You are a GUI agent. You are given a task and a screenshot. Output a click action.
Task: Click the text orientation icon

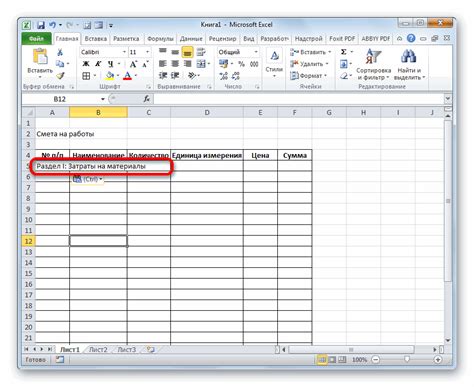pos(192,76)
